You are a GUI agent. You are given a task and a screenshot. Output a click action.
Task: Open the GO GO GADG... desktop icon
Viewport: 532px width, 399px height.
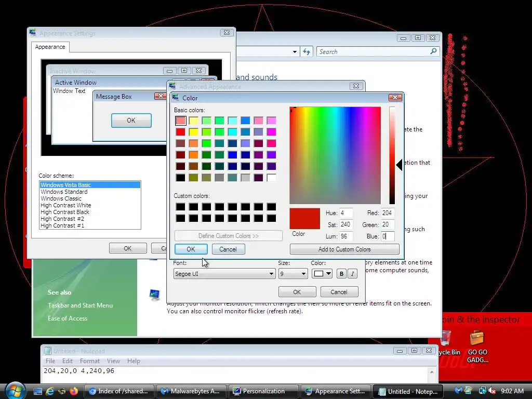(x=477, y=347)
